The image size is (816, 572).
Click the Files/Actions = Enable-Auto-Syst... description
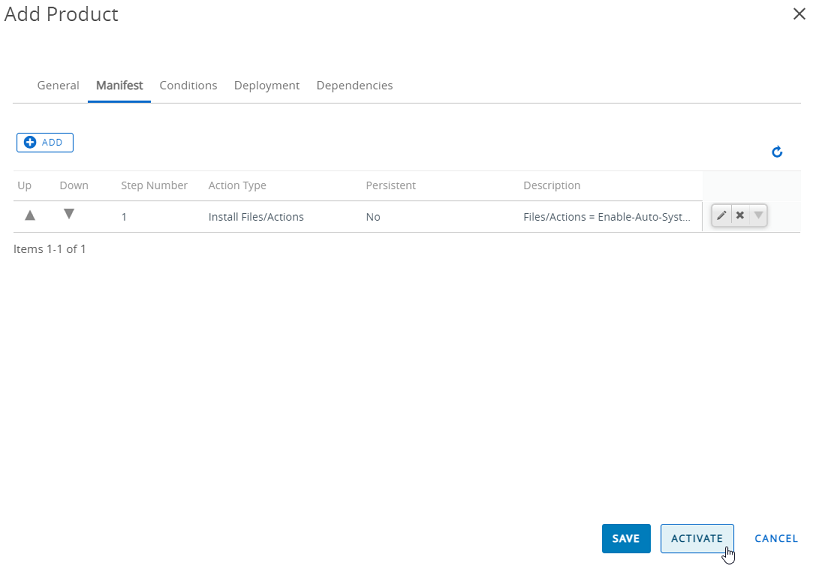pos(607,217)
